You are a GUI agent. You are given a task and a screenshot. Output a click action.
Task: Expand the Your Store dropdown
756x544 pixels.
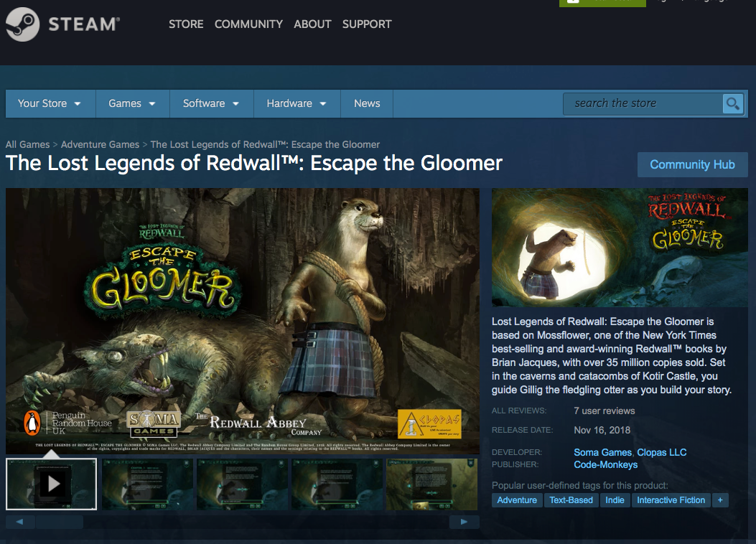(x=49, y=103)
